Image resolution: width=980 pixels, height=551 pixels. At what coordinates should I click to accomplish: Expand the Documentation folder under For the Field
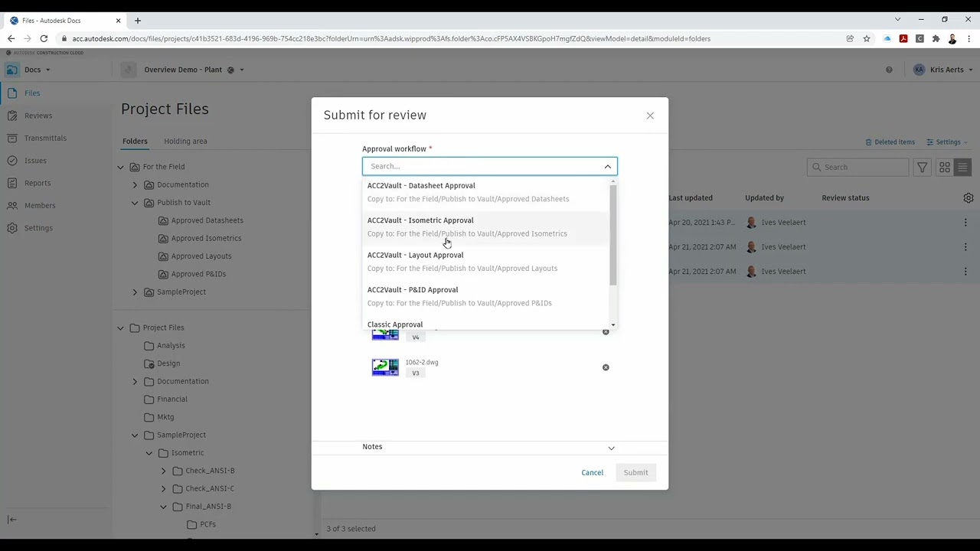[135, 185]
